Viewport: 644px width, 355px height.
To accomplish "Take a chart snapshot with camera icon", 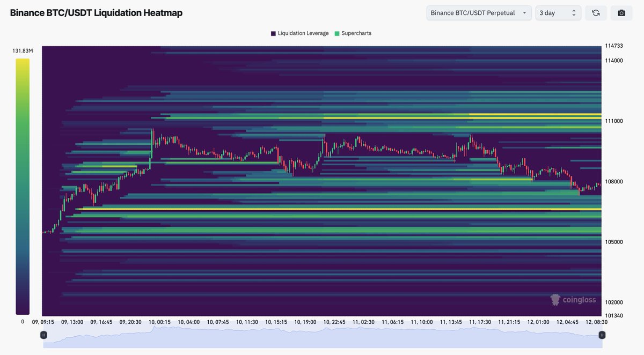I will click(x=621, y=13).
